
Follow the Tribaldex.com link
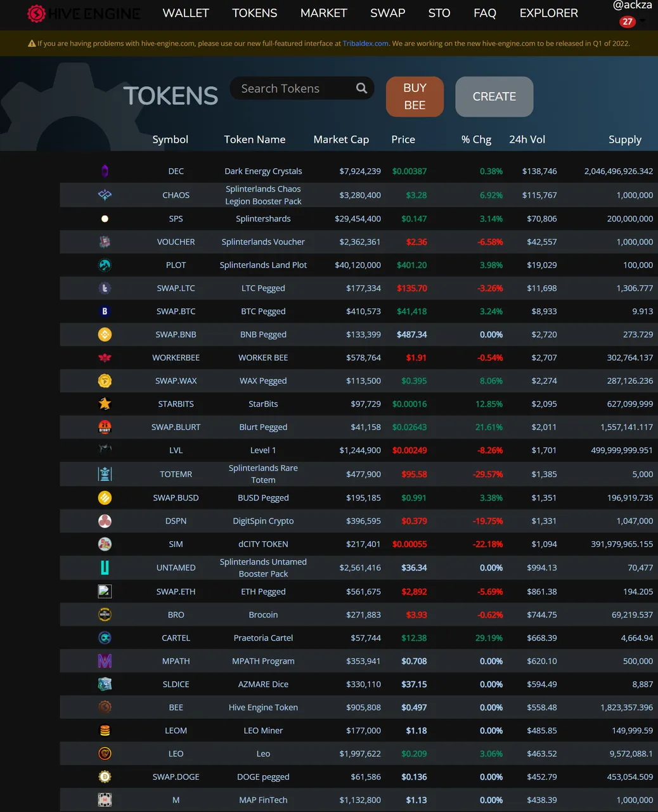coord(366,44)
